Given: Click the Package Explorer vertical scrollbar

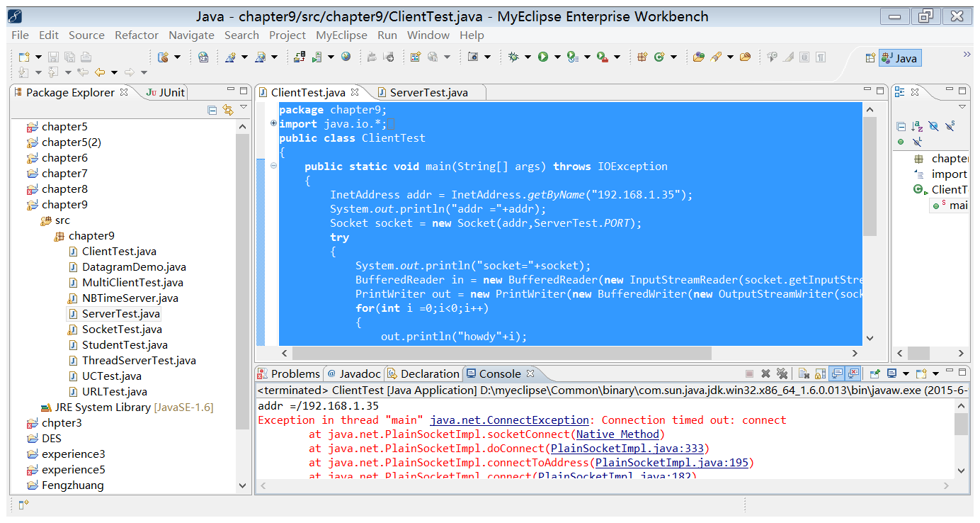Looking at the screenshot, I should (243, 280).
